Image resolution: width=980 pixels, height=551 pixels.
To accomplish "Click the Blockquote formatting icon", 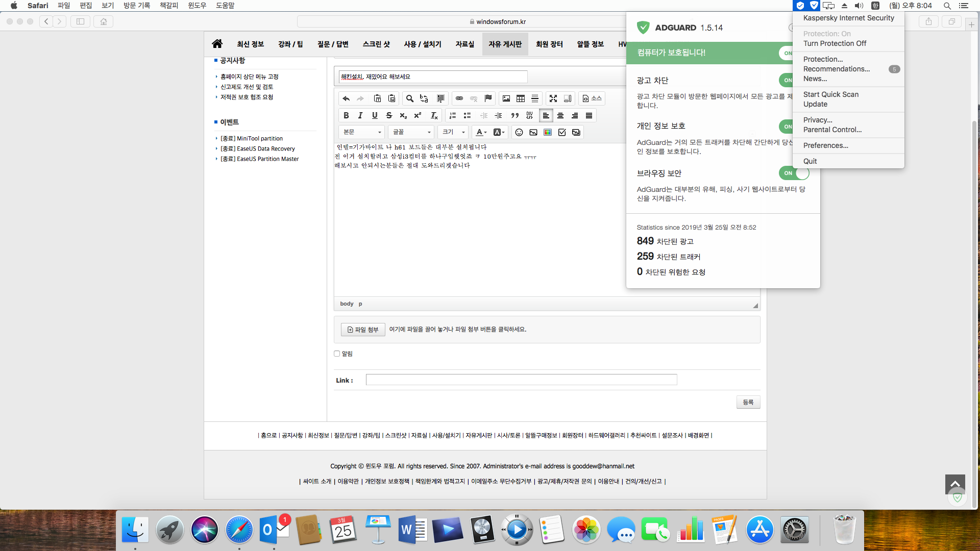I will point(514,116).
